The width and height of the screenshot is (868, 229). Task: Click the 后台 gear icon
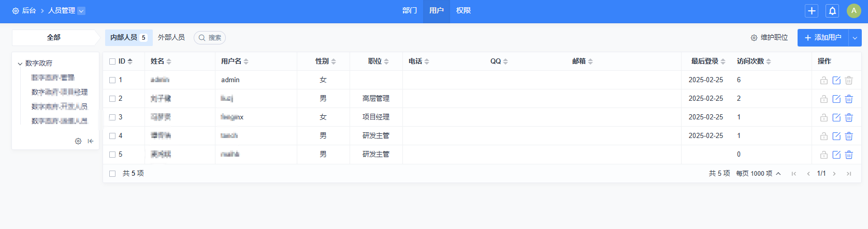[16, 11]
